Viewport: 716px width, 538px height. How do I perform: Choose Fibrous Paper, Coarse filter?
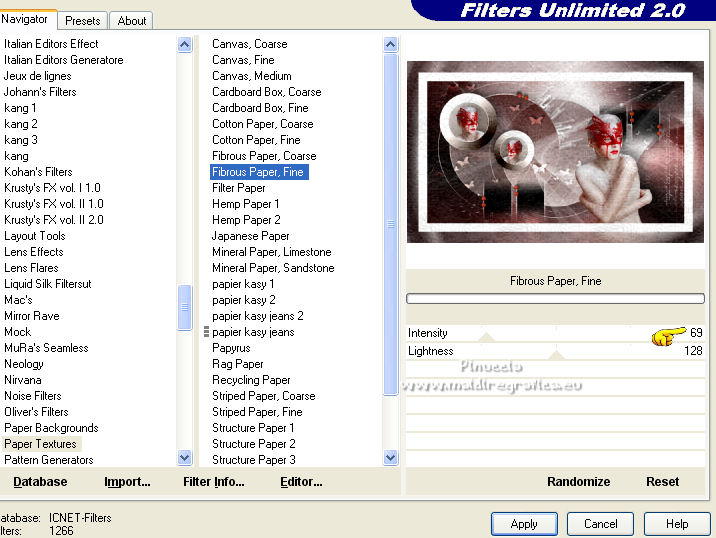point(264,156)
